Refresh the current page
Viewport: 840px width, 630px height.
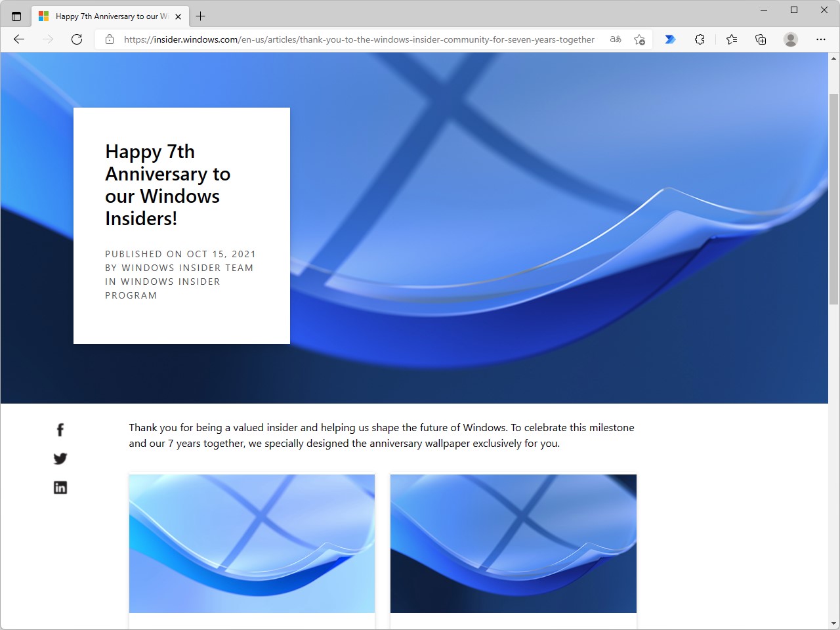[x=77, y=39]
